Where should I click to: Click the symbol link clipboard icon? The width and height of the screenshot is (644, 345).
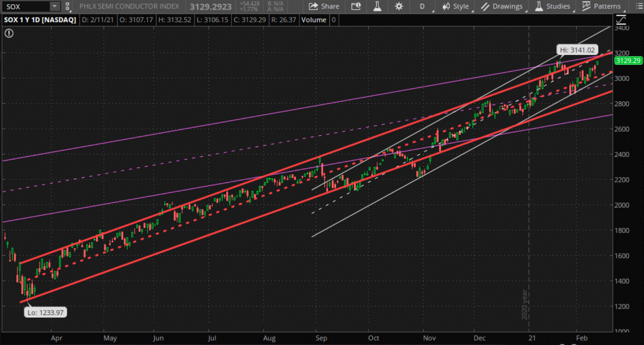[67, 7]
